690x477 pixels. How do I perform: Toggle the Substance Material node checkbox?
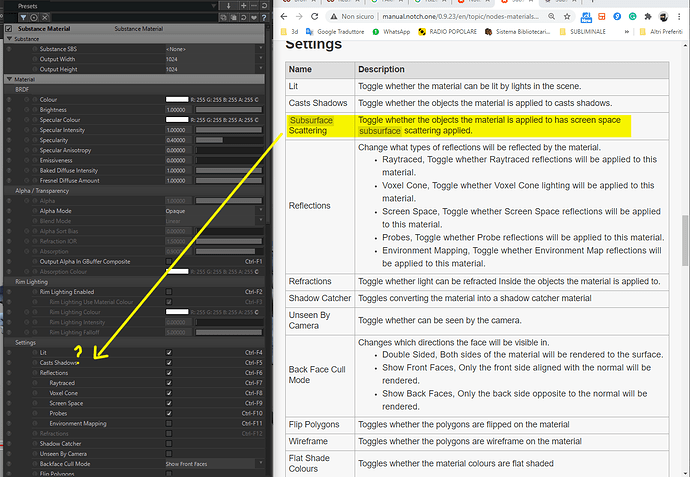click(8, 29)
